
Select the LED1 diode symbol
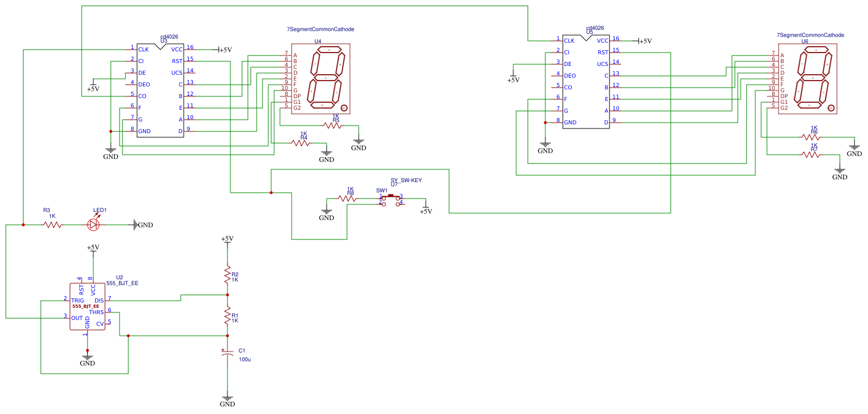pos(93,224)
